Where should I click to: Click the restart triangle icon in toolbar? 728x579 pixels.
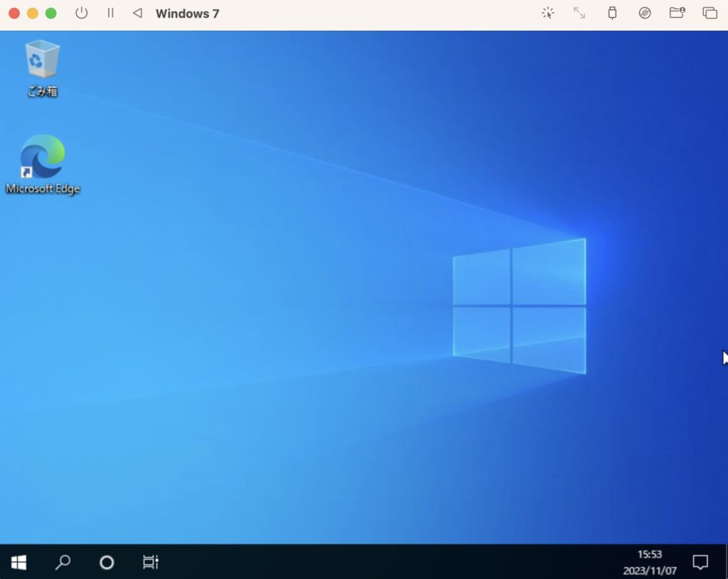(137, 13)
